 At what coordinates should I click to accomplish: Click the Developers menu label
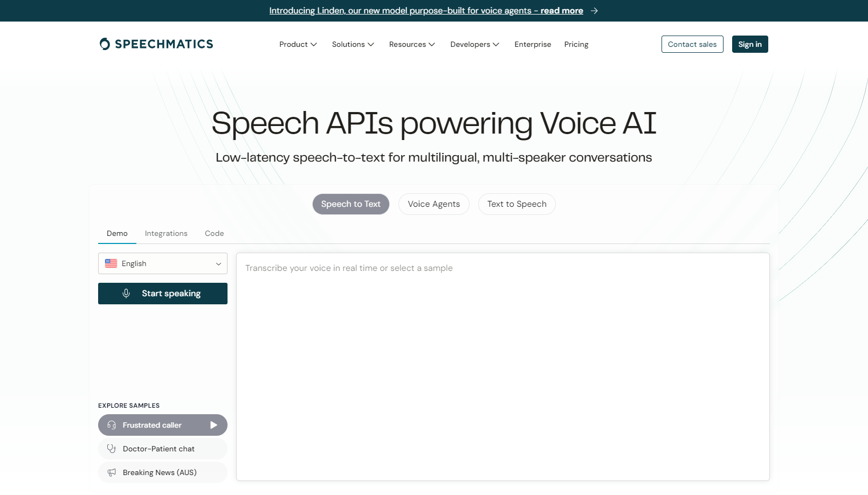[x=470, y=44]
